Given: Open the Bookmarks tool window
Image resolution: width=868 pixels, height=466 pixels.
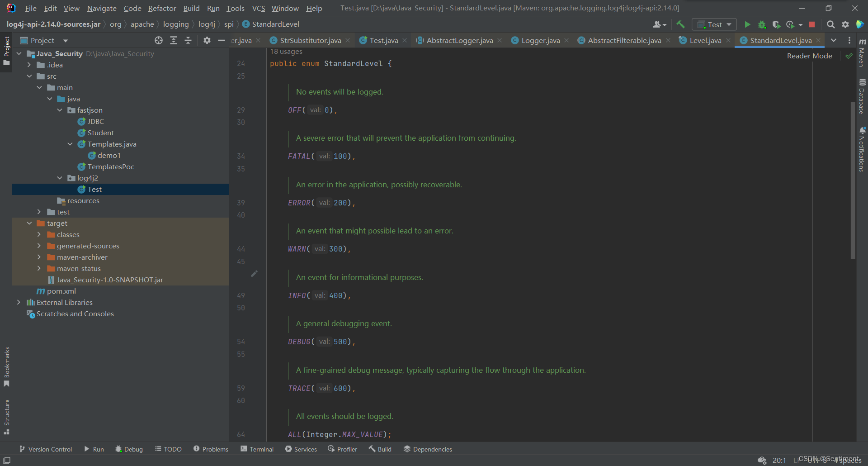Looking at the screenshot, I should tap(6, 367).
